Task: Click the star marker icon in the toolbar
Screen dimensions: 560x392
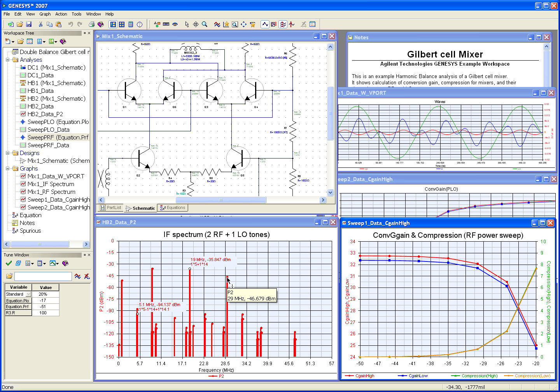Action: (226, 24)
